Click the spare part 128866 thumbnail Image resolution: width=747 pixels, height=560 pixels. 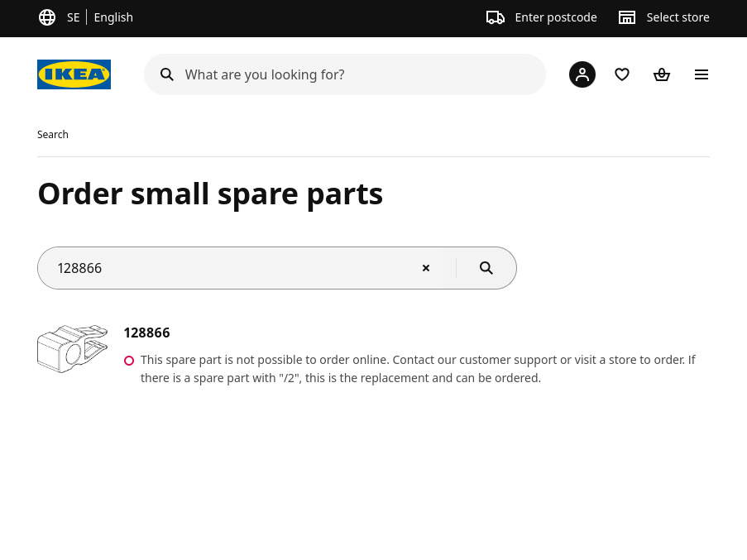pyautogui.click(x=73, y=348)
